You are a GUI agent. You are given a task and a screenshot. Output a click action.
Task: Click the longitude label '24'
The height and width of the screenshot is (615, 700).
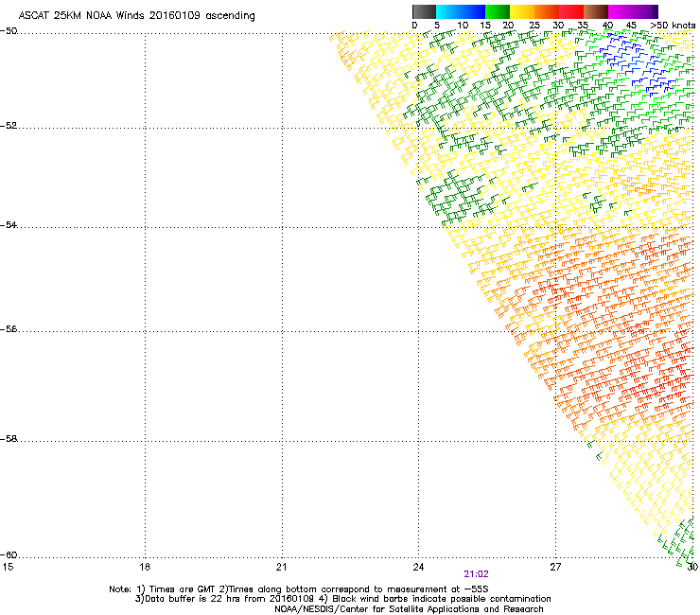click(418, 567)
